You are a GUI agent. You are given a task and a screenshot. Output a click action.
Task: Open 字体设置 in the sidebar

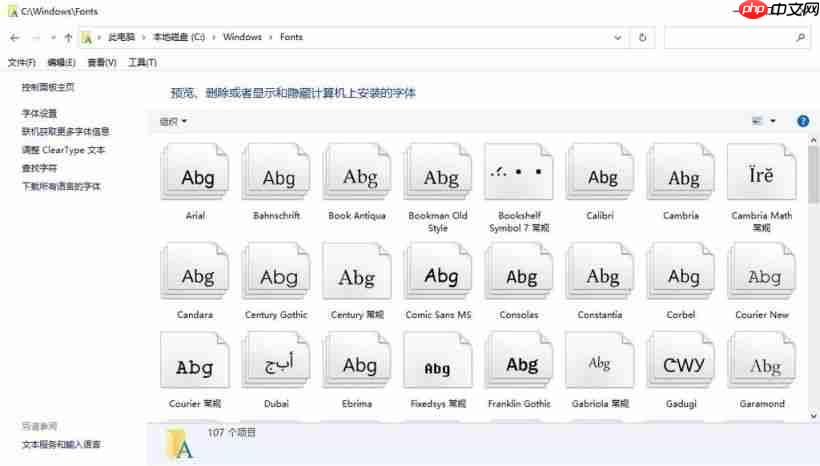click(x=39, y=113)
